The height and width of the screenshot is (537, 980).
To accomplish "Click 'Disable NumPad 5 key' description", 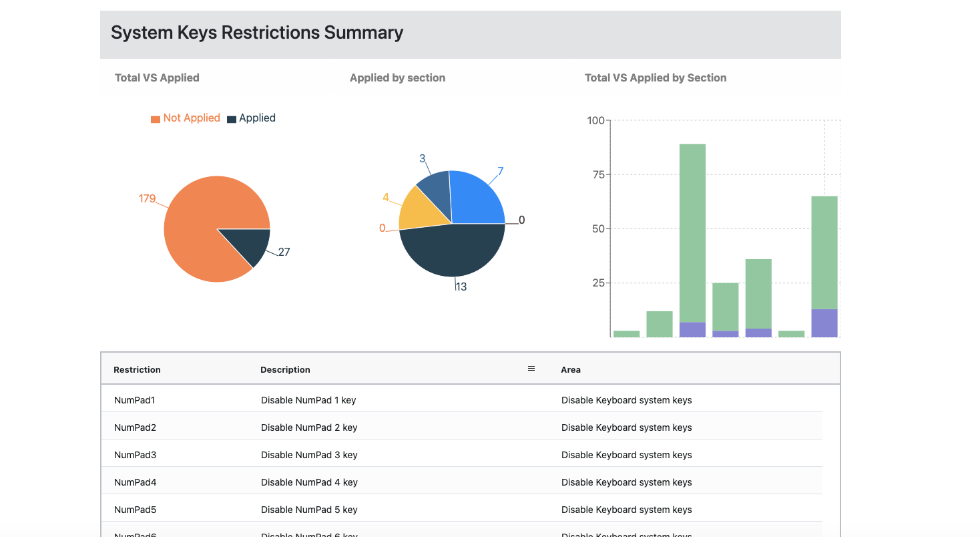I will click(x=309, y=510).
